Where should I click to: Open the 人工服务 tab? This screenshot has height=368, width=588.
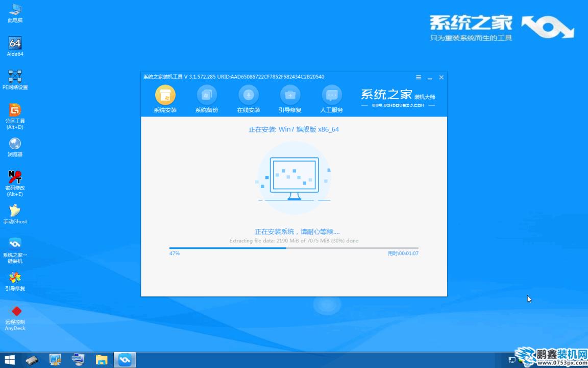coord(331,99)
